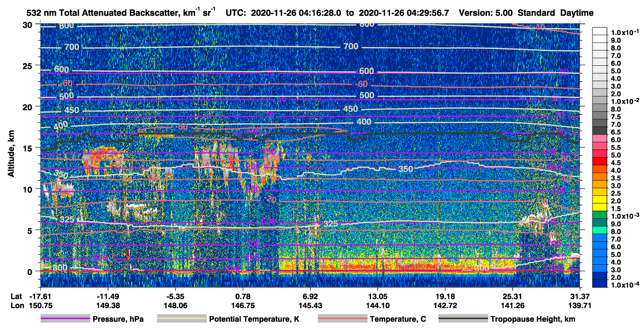Click the 30 km altitude tick label
The image size is (644, 330).
[28, 25]
